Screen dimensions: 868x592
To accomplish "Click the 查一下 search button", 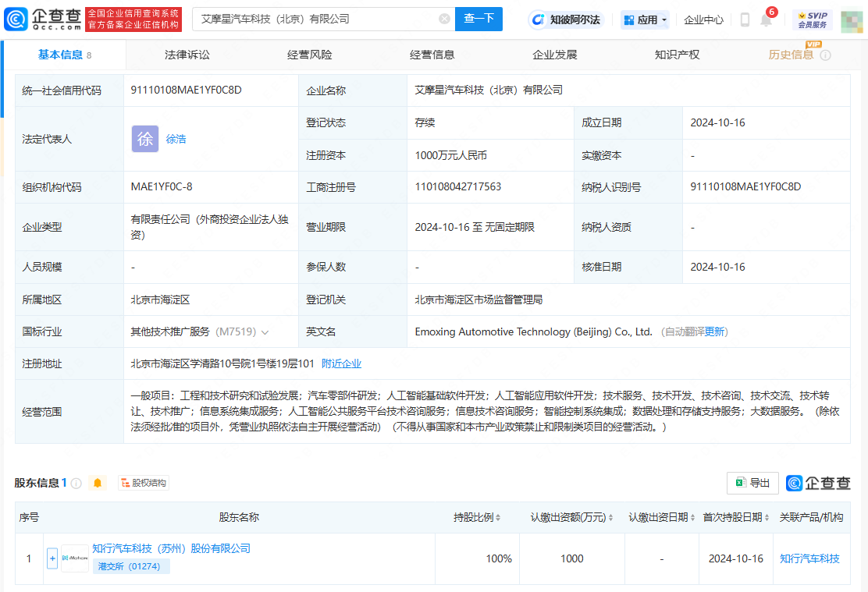I will coord(478,19).
